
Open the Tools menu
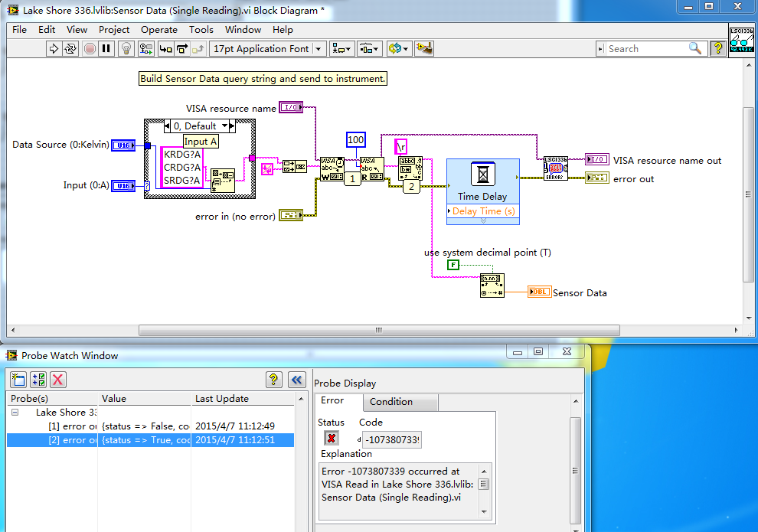[201, 30]
